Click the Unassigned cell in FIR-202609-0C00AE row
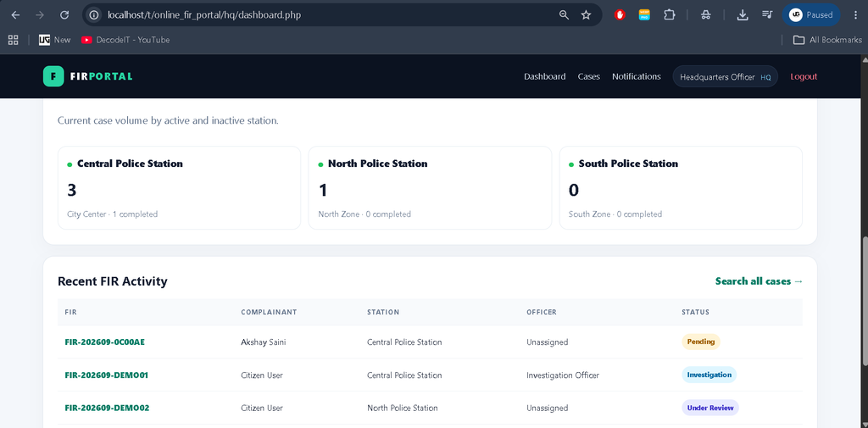The width and height of the screenshot is (868, 428). pos(547,342)
